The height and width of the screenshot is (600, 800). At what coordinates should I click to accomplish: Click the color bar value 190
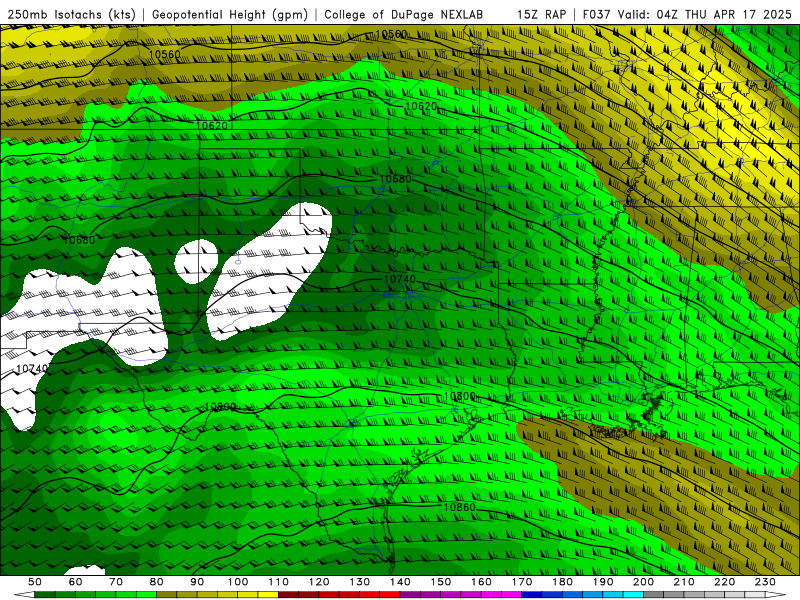pos(603,582)
